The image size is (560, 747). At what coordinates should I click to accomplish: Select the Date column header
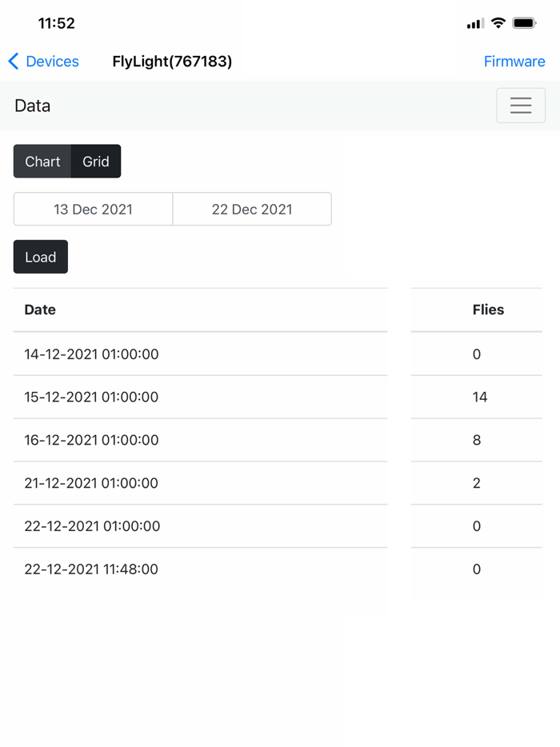coord(40,310)
